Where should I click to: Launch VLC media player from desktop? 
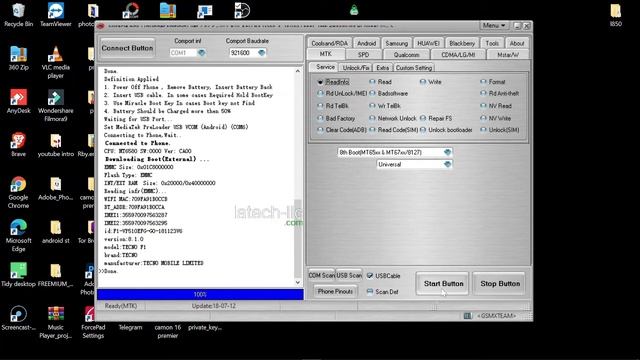point(56,62)
